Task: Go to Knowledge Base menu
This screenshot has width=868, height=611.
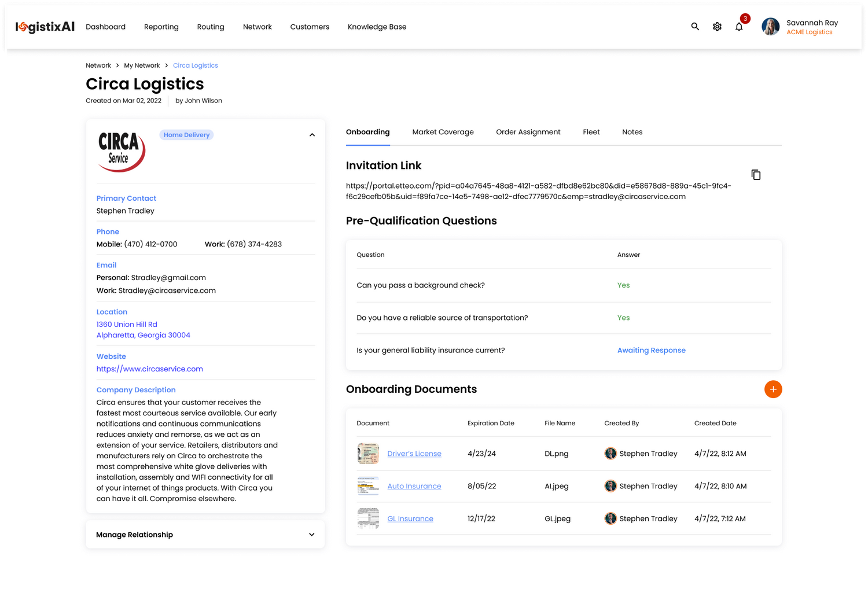Action: tap(377, 27)
